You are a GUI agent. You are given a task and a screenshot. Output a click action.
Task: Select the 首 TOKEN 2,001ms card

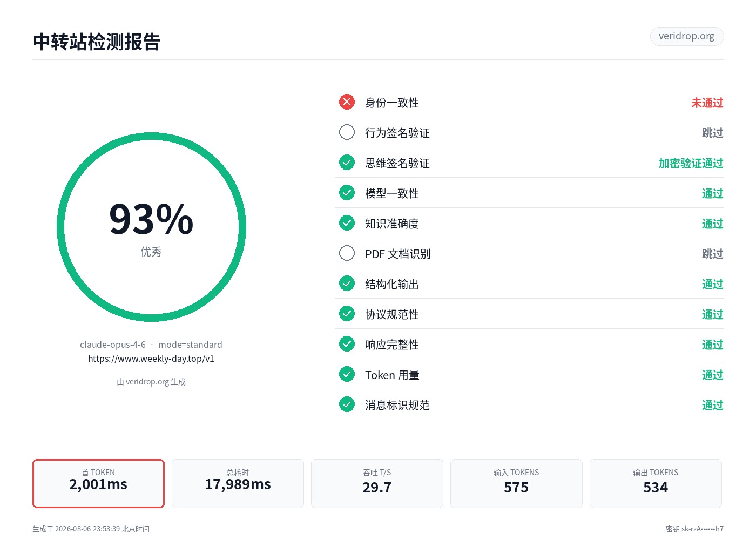click(x=98, y=483)
